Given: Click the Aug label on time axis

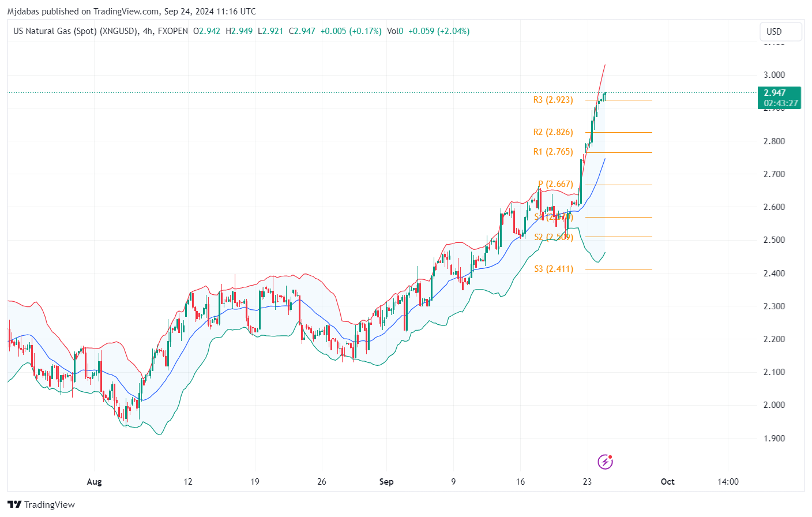Looking at the screenshot, I should click(94, 482).
